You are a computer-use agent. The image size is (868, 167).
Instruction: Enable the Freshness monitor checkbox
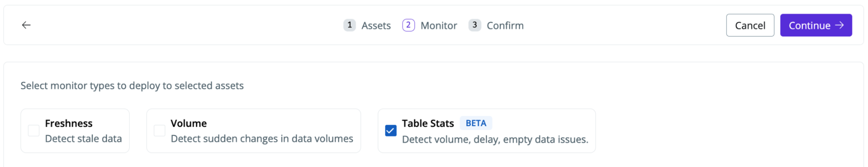point(34,131)
